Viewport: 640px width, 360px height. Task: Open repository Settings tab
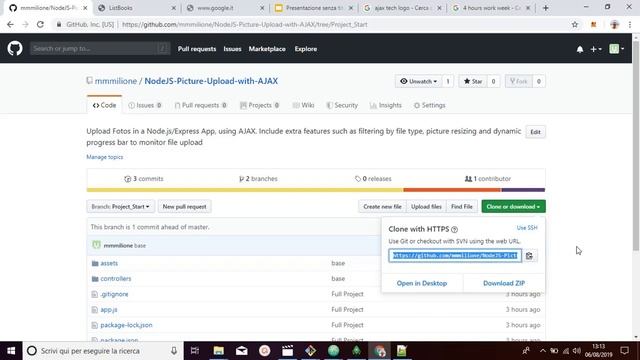tap(429, 105)
